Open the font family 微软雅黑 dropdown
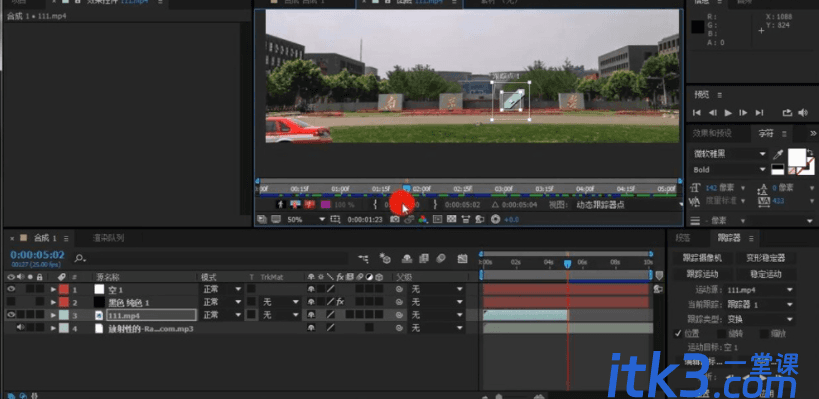The image size is (819, 399). (x=729, y=154)
